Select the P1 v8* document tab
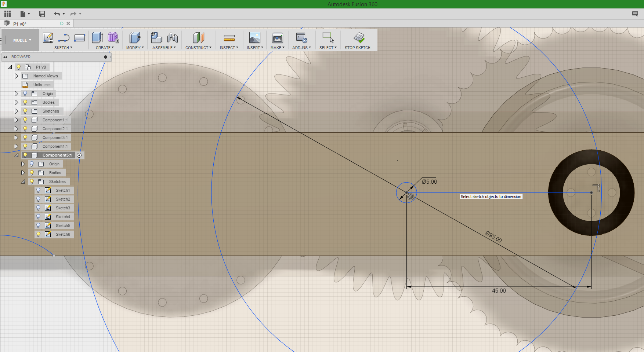Image resolution: width=644 pixels, height=352 pixels. click(37, 23)
